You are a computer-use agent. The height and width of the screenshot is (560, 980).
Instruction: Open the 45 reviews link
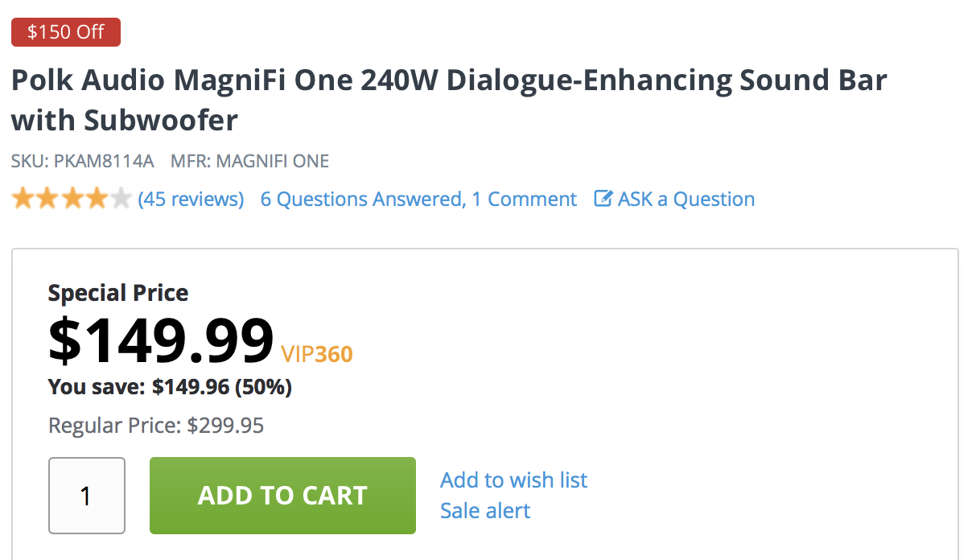tap(191, 199)
